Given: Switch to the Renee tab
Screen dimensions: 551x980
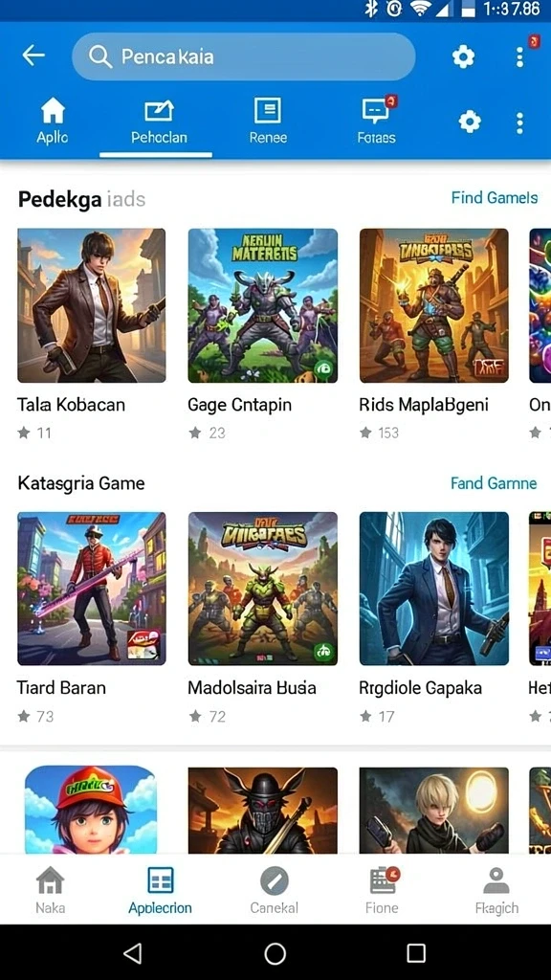Looking at the screenshot, I should pyautogui.click(x=268, y=122).
